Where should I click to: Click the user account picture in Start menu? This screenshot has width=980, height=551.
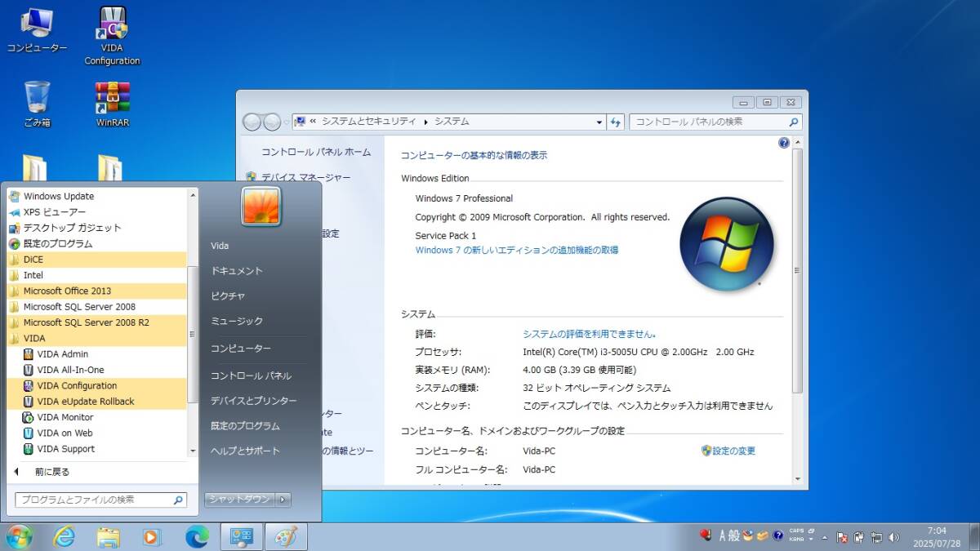pos(261,206)
